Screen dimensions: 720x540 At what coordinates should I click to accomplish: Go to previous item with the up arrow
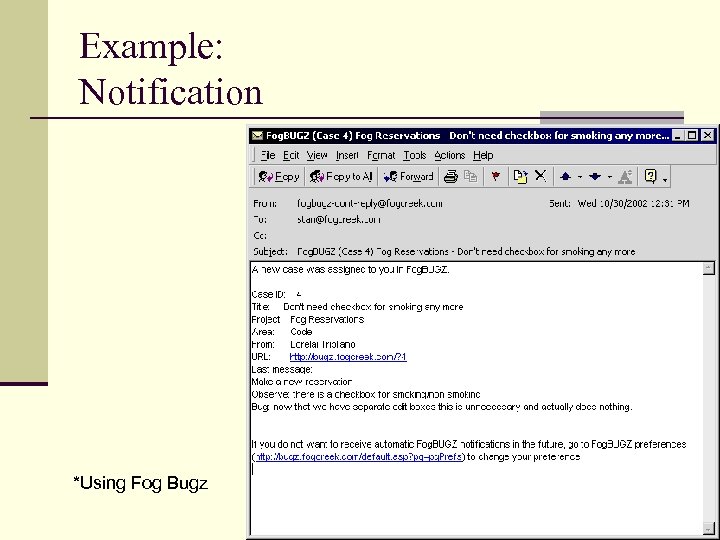click(566, 176)
